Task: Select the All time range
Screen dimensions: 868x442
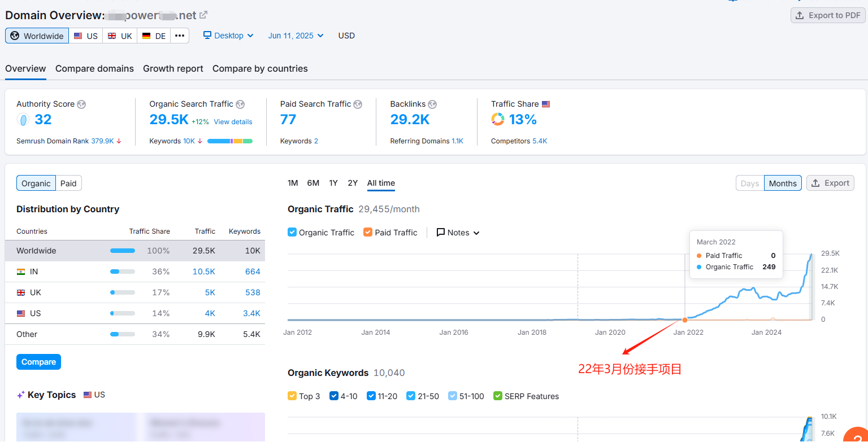Action: pos(381,183)
